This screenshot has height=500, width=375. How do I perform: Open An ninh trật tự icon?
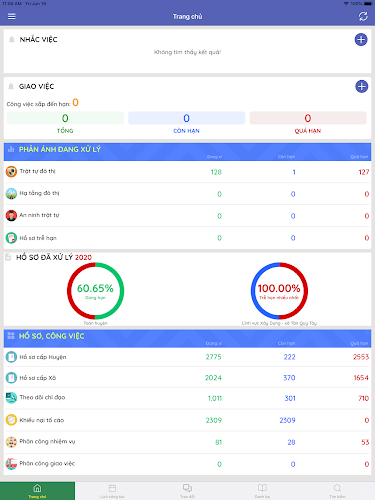click(11, 216)
